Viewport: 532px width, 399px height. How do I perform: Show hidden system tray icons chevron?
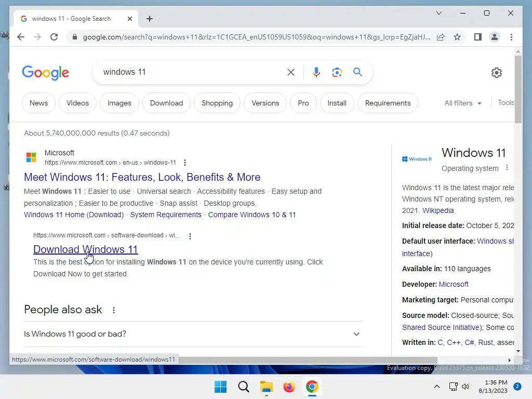point(436,387)
